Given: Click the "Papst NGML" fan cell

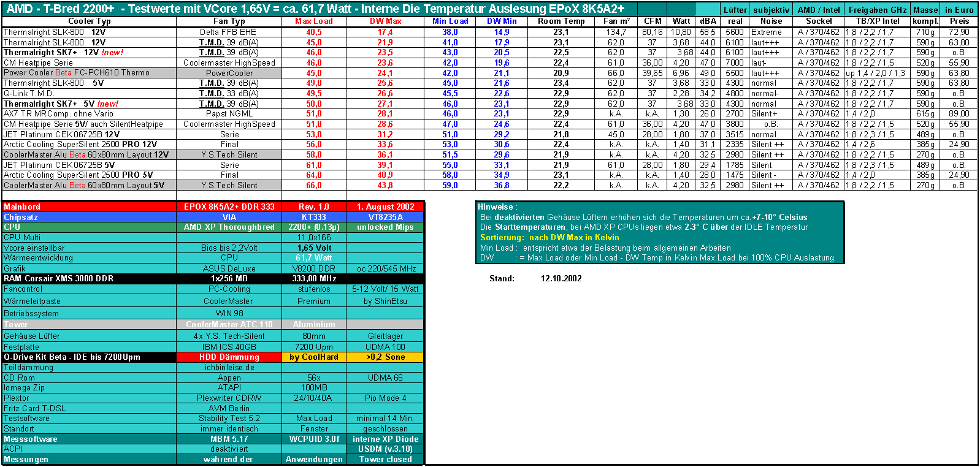Looking at the screenshot, I should [x=229, y=114].
